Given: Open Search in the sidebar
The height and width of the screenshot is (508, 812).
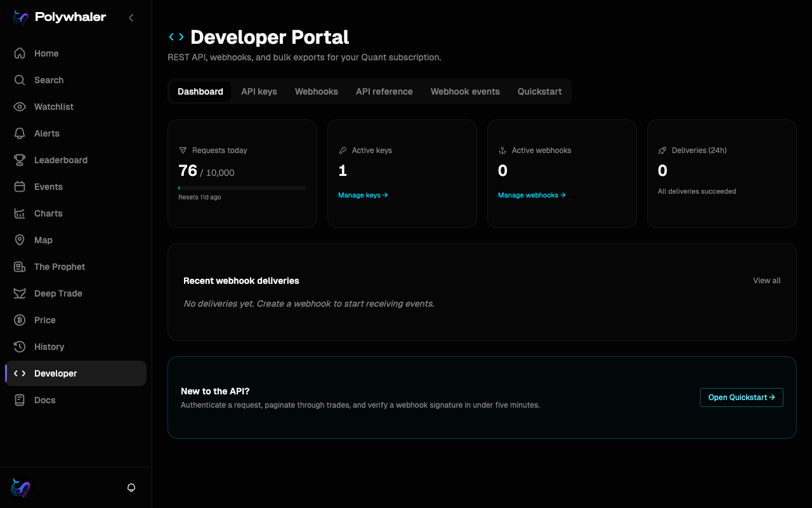Looking at the screenshot, I should pos(75,80).
